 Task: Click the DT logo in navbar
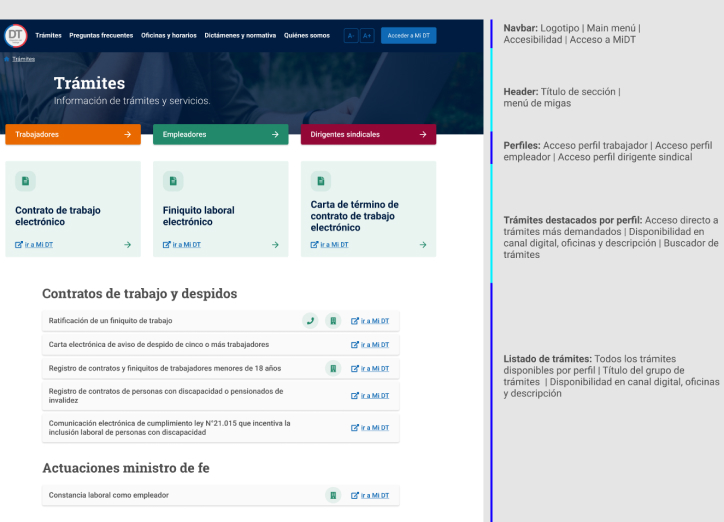[x=16, y=36]
